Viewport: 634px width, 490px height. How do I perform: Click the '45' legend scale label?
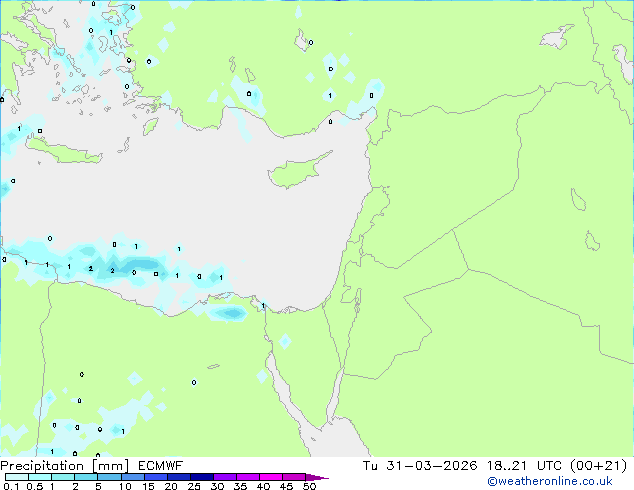click(286, 486)
